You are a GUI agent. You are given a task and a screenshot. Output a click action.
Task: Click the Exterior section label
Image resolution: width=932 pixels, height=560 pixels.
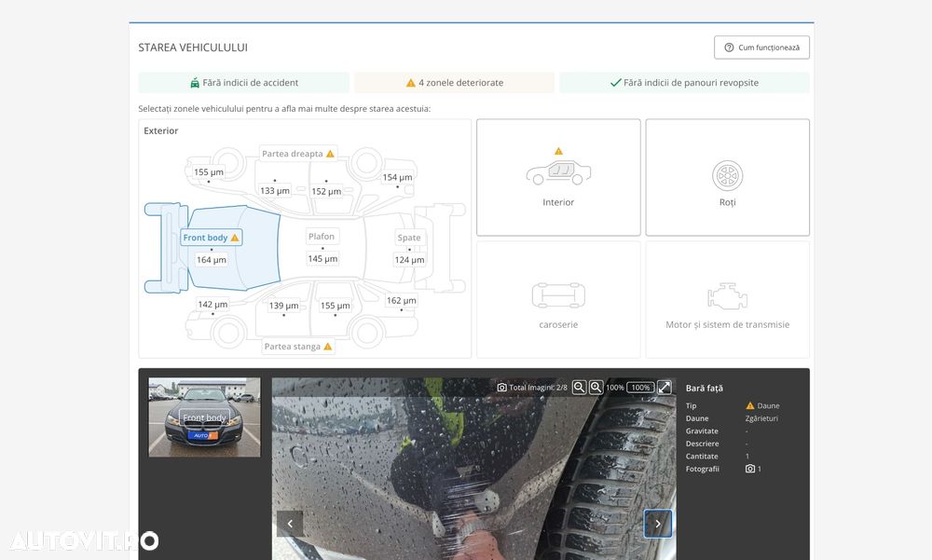click(161, 130)
